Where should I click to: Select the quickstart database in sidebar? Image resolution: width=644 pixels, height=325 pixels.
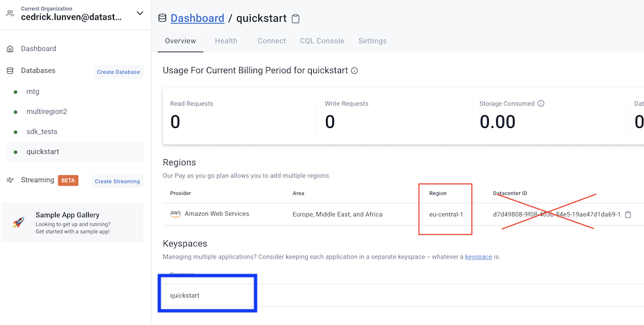click(x=75, y=152)
